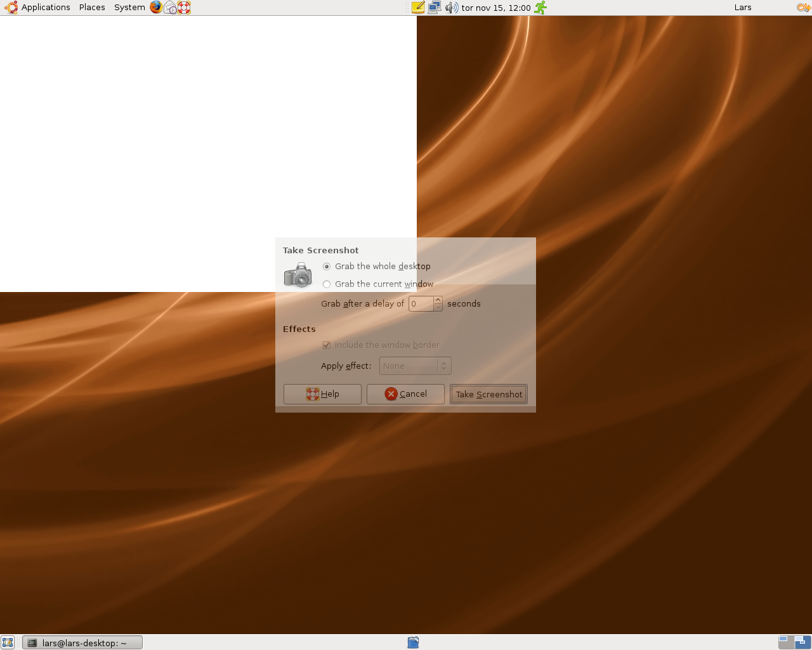Screen dimensions: 812x650
Task: Open the System menu
Action: point(129,8)
